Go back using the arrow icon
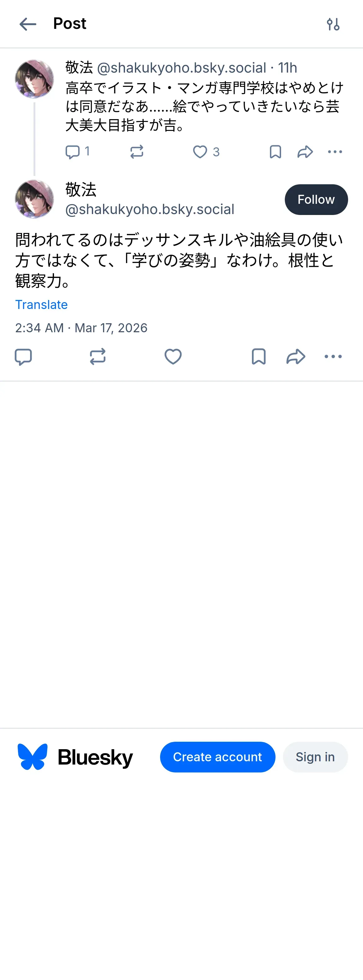Screen dimensions: 363x980 [28, 24]
